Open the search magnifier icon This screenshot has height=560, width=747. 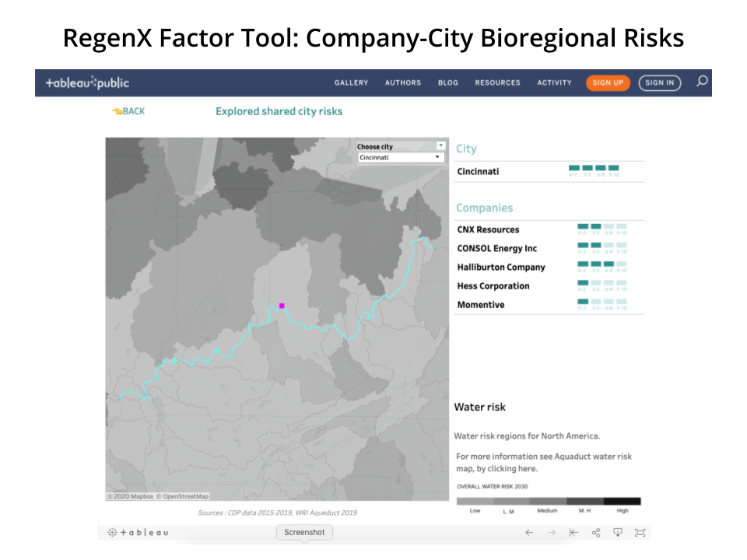tap(702, 82)
